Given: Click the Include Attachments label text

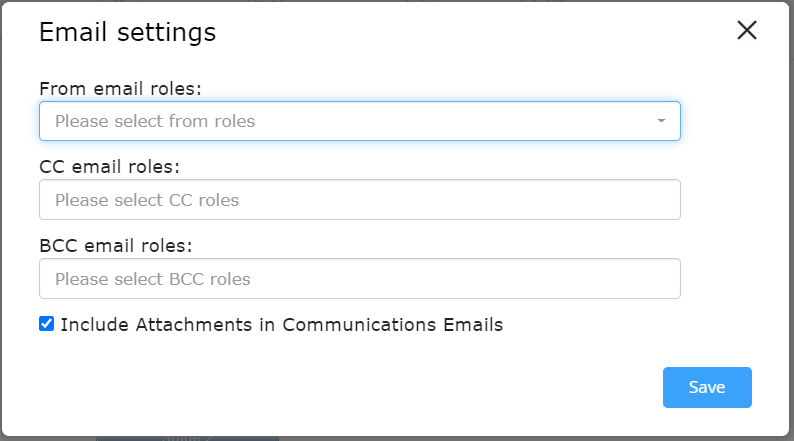Looking at the screenshot, I should (282, 325).
